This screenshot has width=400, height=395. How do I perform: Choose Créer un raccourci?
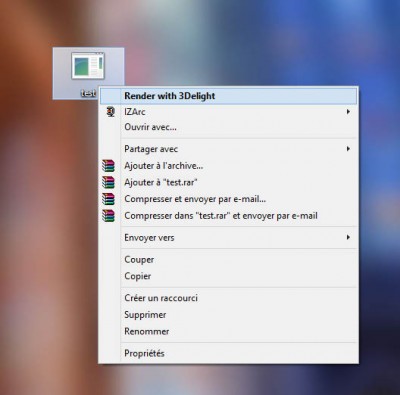(x=228, y=298)
